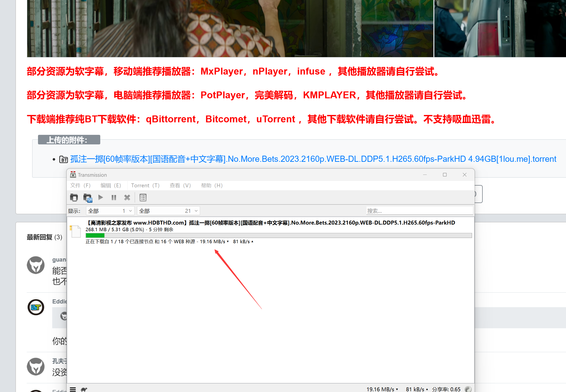Image resolution: width=566 pixels, height=392 pixels.
Task: Start the torrent with the play icon
Action: pyautogui.click(x=101, y=197)
